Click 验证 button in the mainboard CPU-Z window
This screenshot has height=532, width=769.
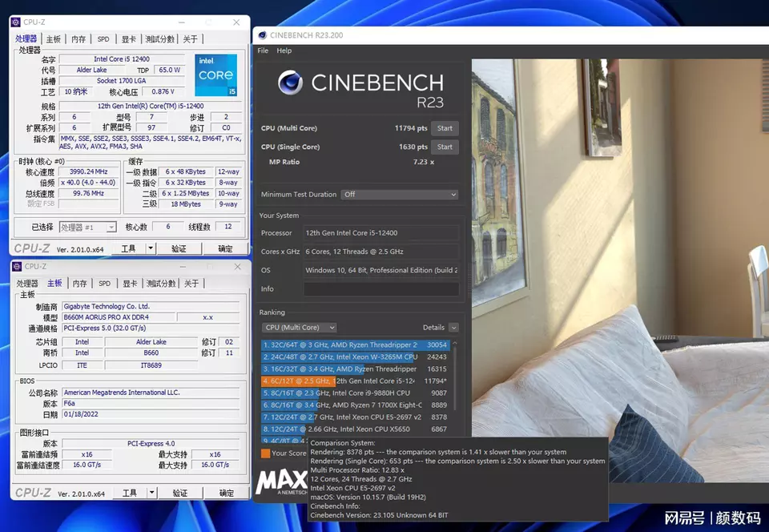click(179, 493)
